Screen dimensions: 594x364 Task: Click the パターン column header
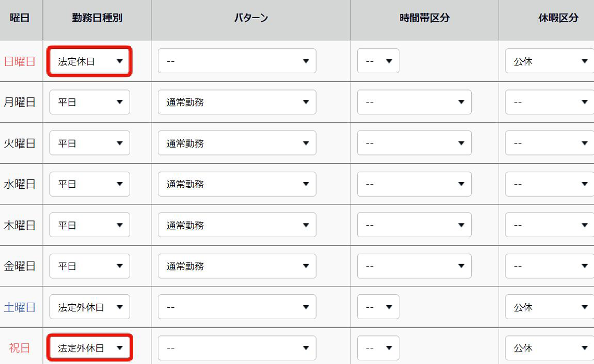251,18
